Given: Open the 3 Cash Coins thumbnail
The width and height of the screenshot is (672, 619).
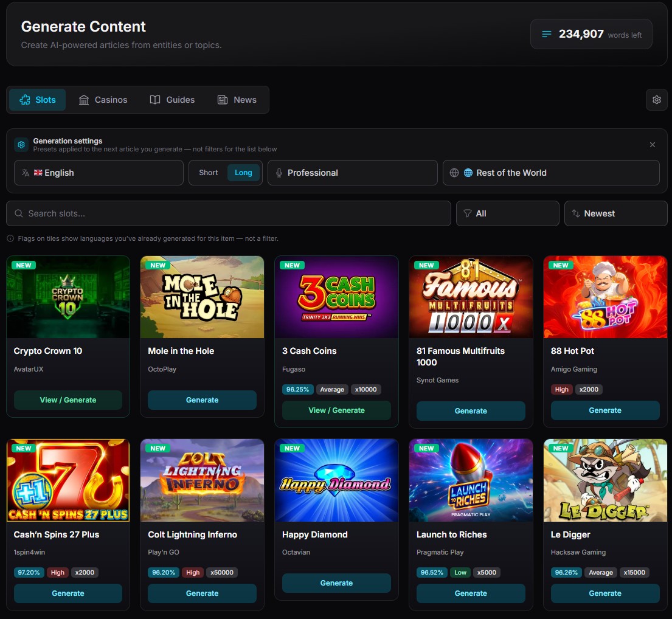Looking at the screenshot, I should [x=336, y=297].
